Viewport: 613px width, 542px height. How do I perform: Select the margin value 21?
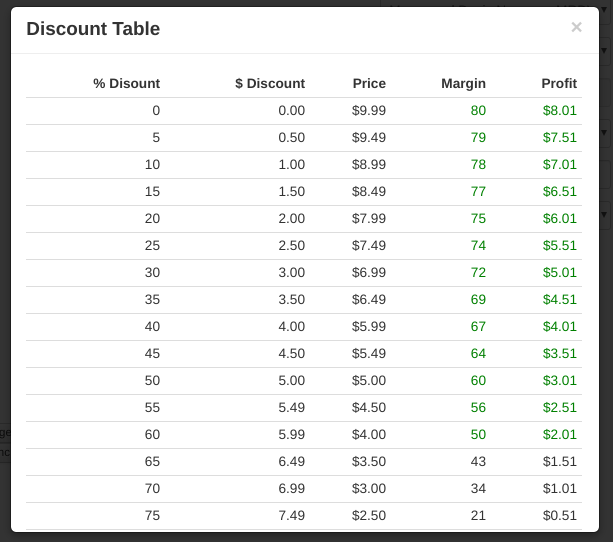pos(478,516)
